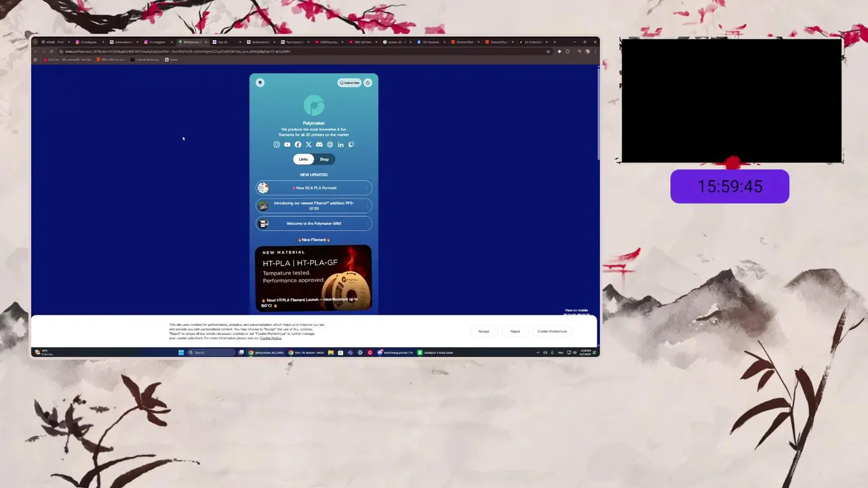The height and width of the screenshot is (488, 868).
Task: Open Polymaker's Instagram icon link
Action: [276, 144]
